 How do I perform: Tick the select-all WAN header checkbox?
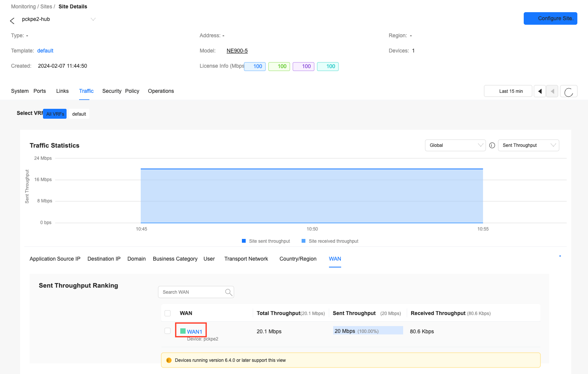coord(168,314)
